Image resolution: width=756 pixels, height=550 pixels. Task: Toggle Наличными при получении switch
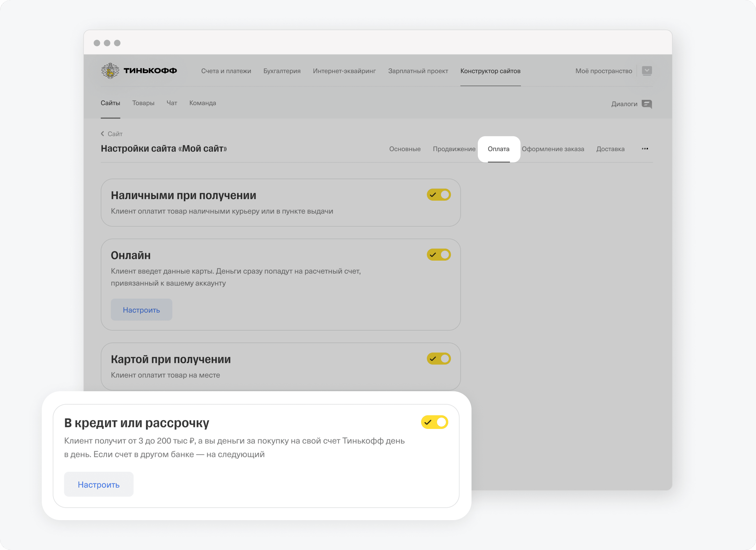438,195
